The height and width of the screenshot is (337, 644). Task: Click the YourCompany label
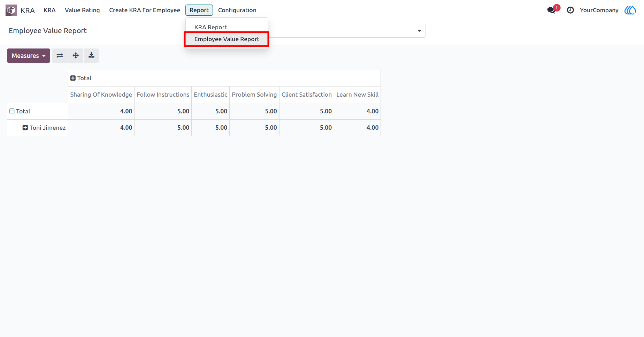pyautogui.click(x=599, y=10)
